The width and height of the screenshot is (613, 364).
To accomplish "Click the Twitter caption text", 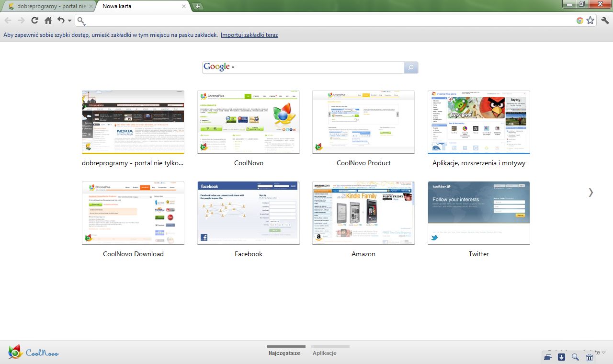I will coord(479,254).
